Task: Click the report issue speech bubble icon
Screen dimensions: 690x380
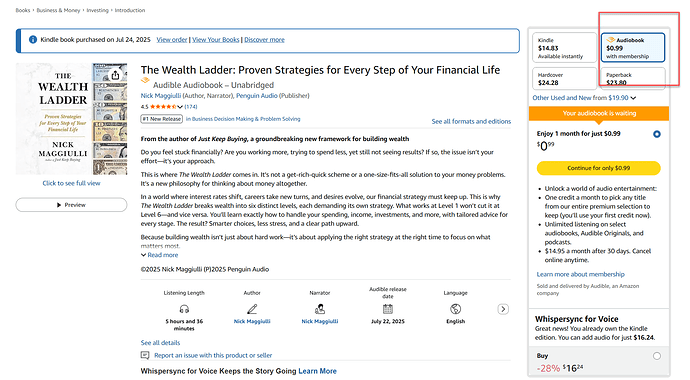Action: [x=145, y=355]
